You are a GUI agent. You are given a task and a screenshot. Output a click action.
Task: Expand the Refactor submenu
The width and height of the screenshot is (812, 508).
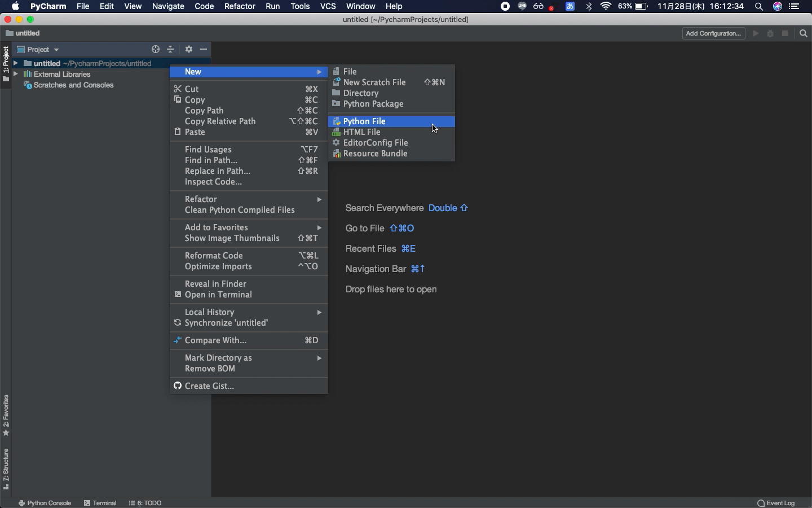tap(249, 199)
